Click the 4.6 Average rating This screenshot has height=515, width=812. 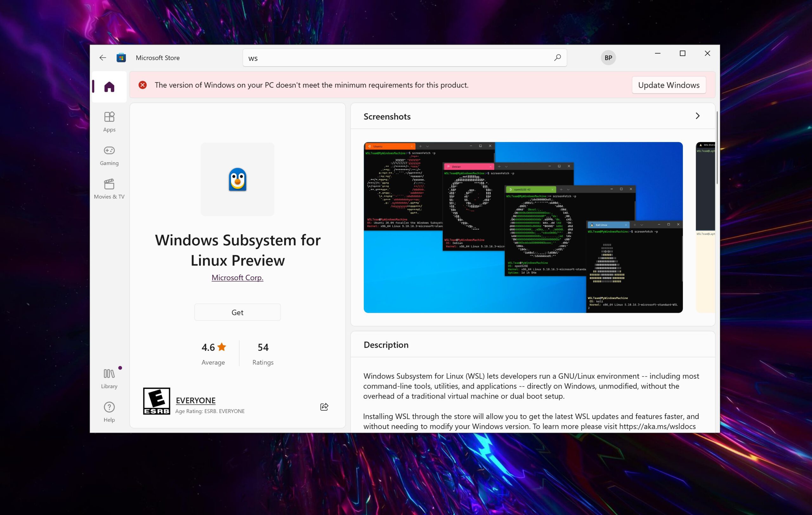click(x=213, y=353)
